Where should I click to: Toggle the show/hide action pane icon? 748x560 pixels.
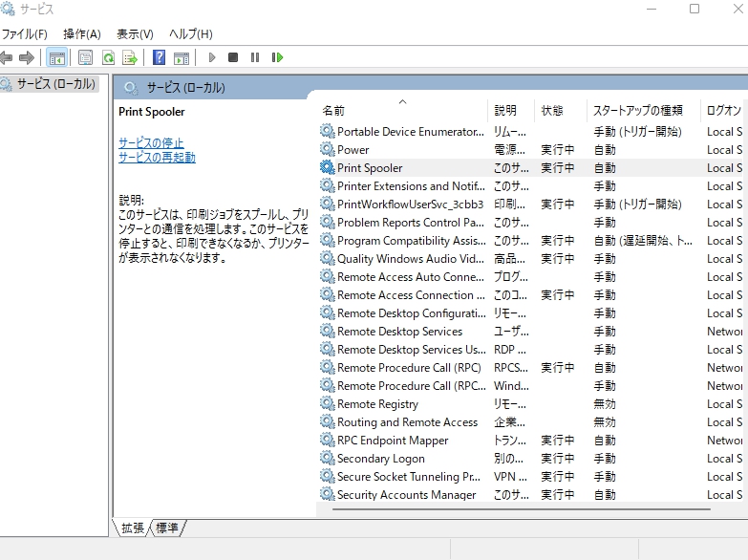182,57
